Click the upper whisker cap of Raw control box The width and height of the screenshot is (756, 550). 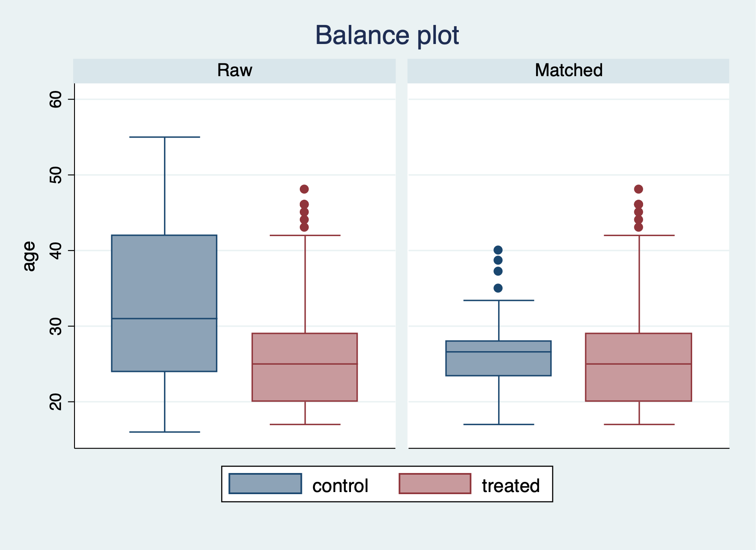(x=164, y=137)
